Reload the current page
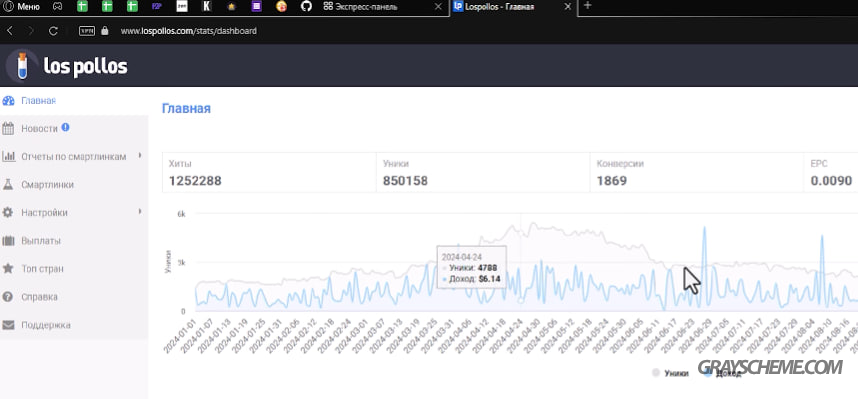Screen dimensions: 858x399 [53, 31]
